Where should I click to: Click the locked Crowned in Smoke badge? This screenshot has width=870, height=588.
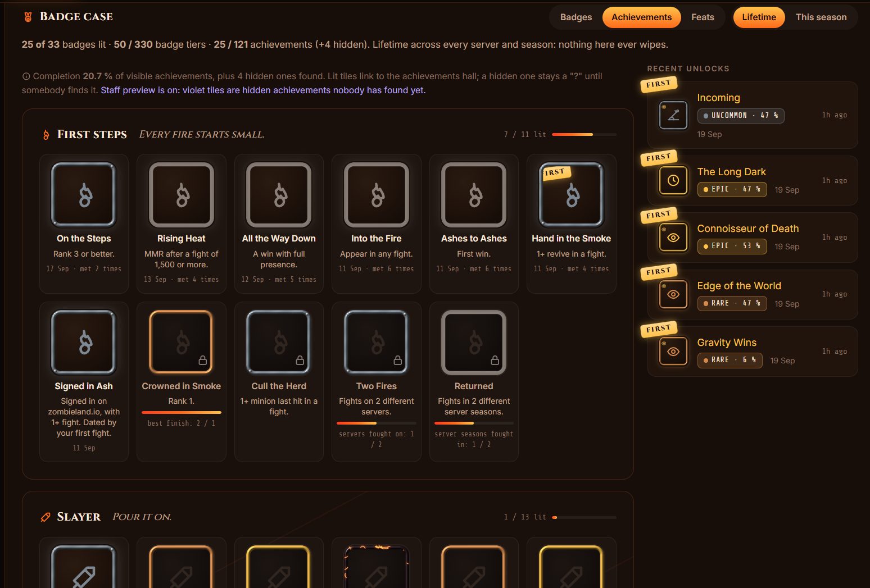[x=182, y=342]
